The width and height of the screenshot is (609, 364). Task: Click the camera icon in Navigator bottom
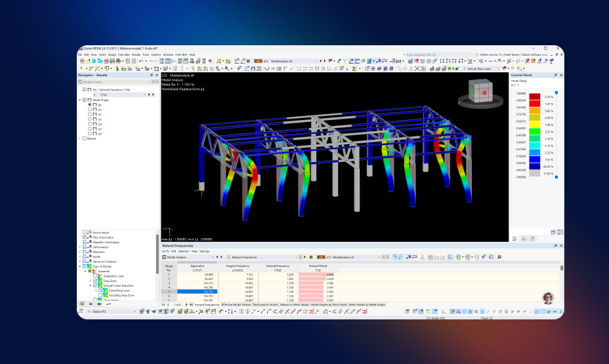click(100, 304)
